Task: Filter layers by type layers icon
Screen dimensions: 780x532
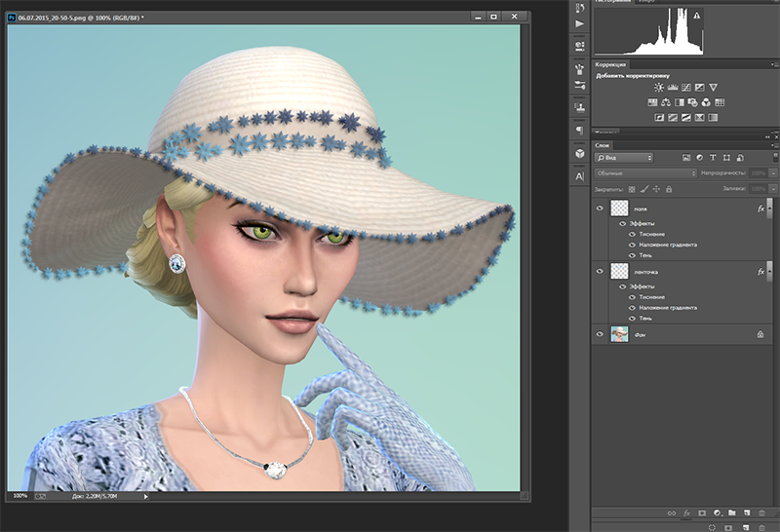Action: click(713, 158)
